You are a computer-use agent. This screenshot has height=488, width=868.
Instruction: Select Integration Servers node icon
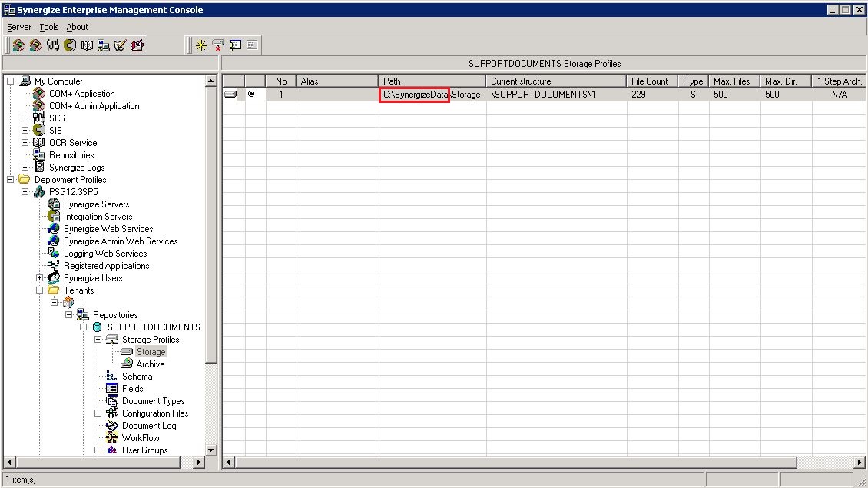tap(54, 217)
